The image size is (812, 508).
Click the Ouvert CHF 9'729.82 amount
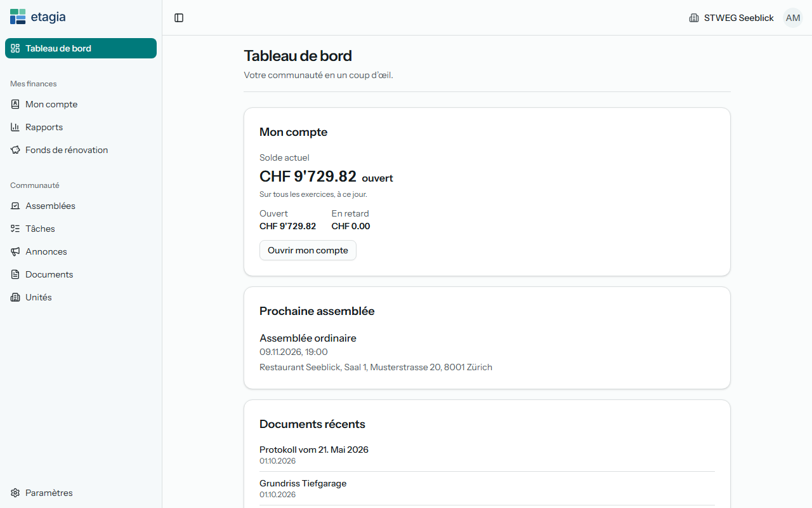pos(287,226)
